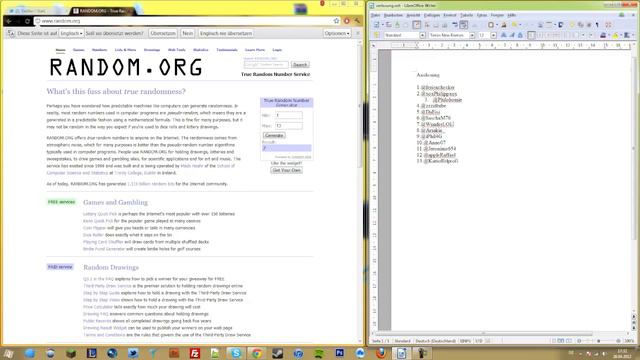
Task: Open the Dice Roller link
Action: 93,235
